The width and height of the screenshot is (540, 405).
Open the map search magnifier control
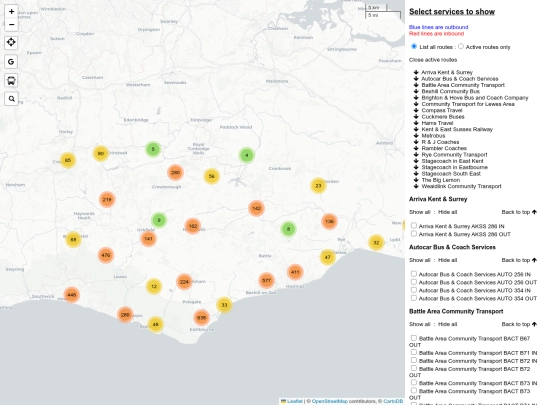(11, 99)
